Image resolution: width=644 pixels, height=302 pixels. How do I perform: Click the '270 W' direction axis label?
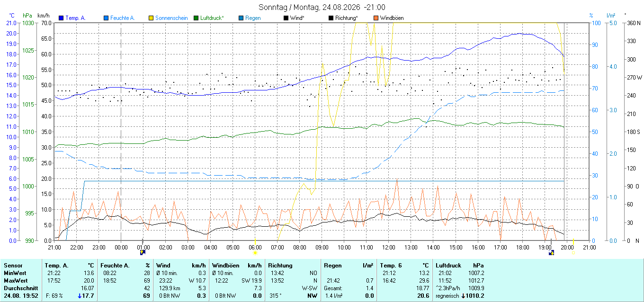(634, 77)
